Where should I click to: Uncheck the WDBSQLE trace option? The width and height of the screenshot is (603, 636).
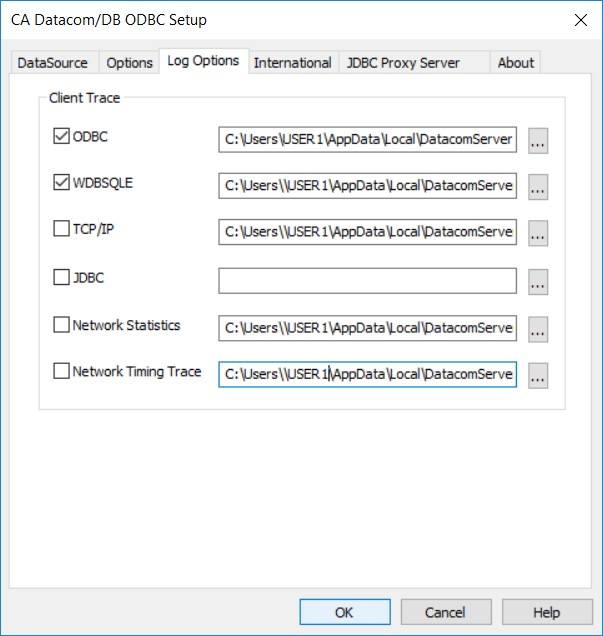[x=60, y=183]
